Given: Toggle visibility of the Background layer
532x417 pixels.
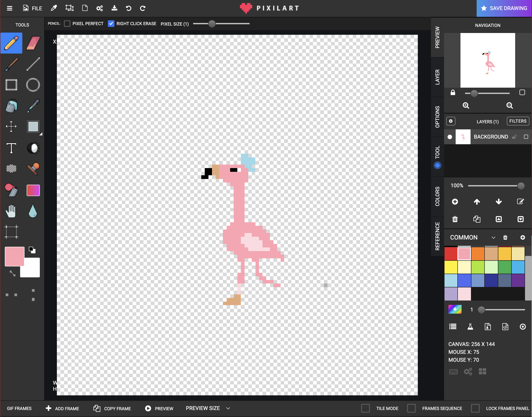Looking at the screenshot, I should coord(450,137).
